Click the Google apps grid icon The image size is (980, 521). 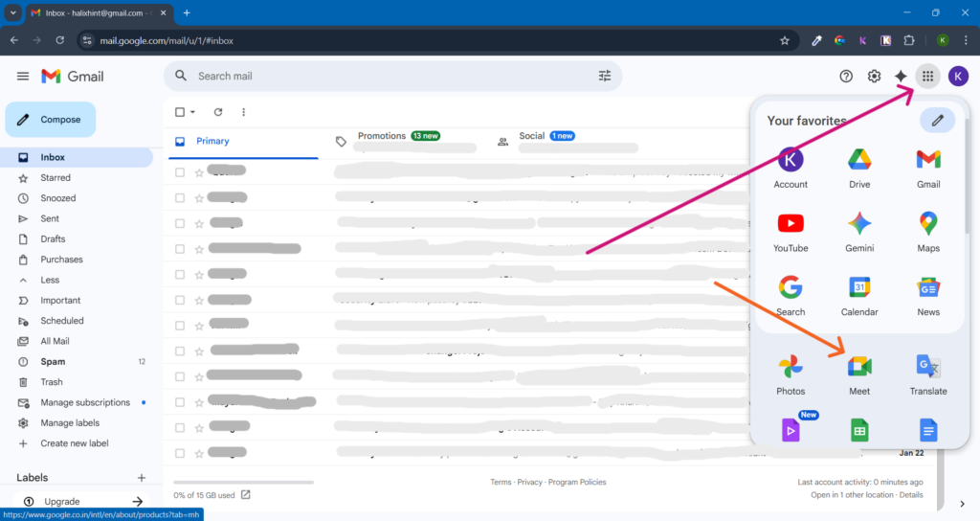(x=926, y=77)
